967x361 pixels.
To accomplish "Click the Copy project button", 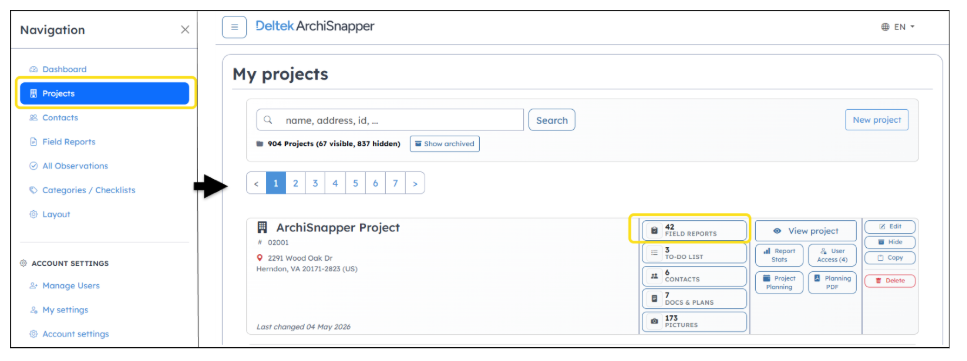I will pyautogui.click(x=890, y=258).
